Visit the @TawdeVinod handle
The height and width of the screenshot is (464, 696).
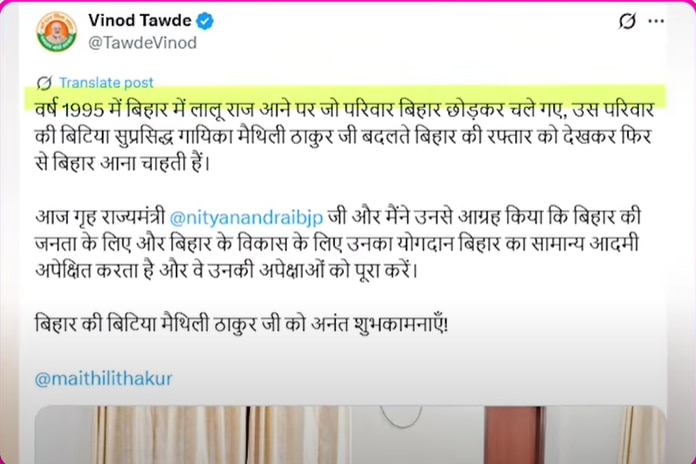(x=142, y=43)
